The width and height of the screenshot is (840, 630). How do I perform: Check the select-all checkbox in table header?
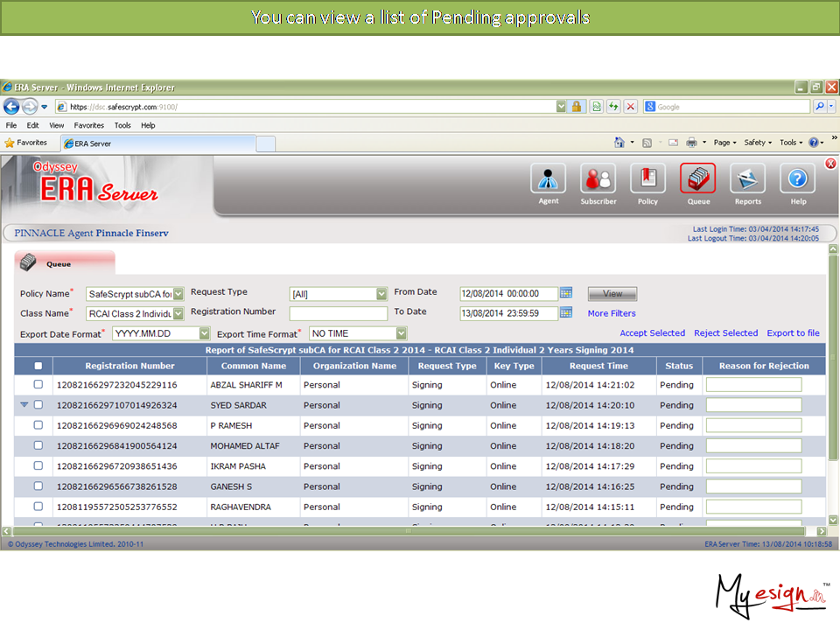point(38,366)
